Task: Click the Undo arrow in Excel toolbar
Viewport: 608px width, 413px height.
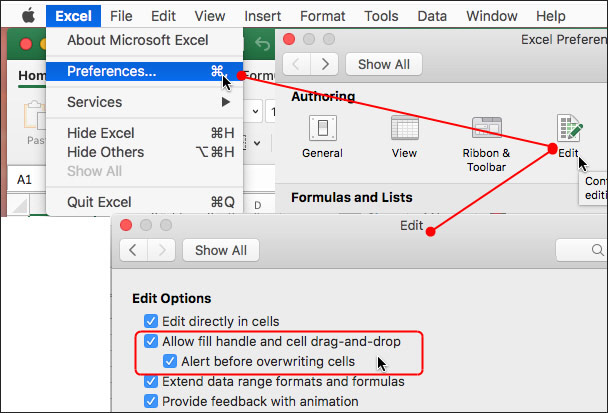Action: click(263, 44)
